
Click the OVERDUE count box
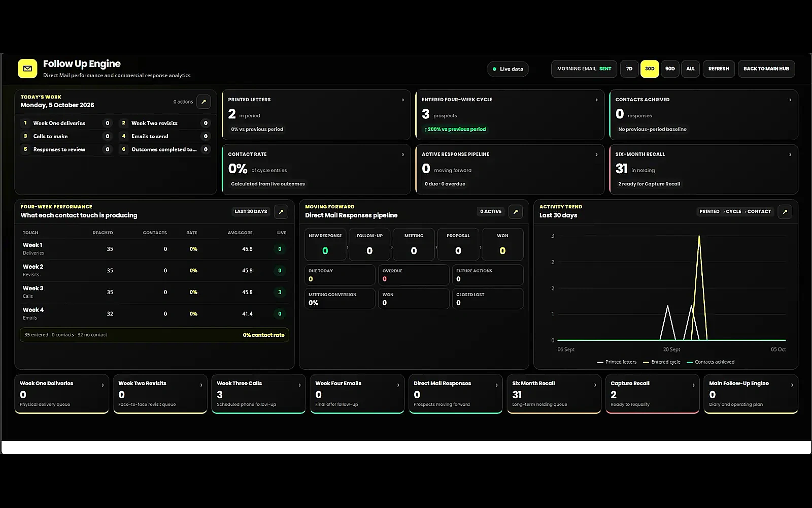(414, 275)
